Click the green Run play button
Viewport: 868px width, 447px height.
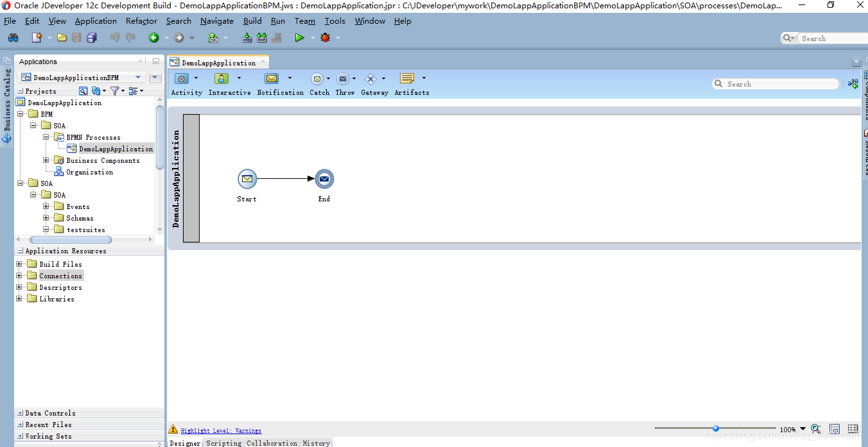[299, 38]
